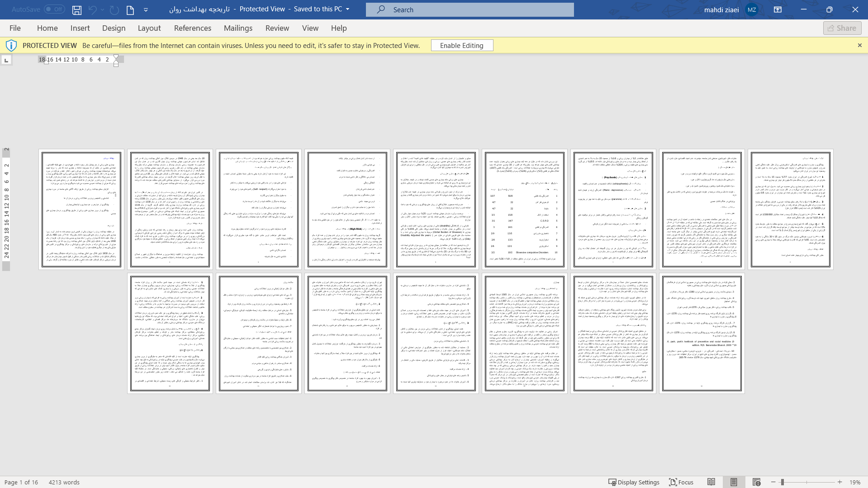868x488 pixels.
Task: Minimize the Word window
Action: pyautogui.click(x=803, y=9)
